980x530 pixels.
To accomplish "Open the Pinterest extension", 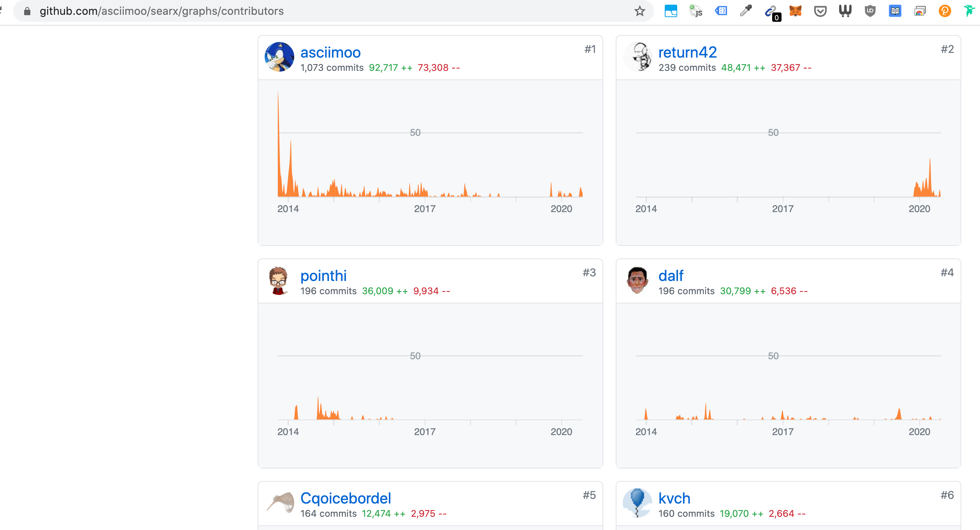I will point(944,11).
